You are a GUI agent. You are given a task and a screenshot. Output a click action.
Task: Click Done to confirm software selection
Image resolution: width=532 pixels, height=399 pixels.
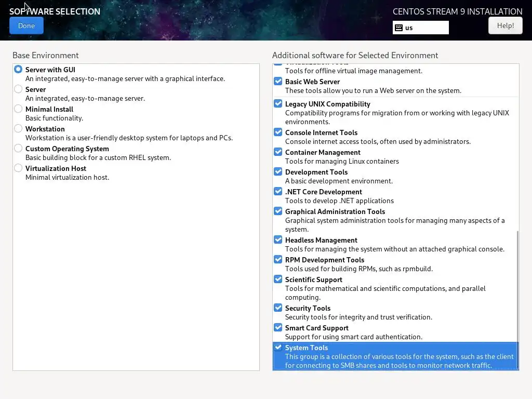[26, 25]
